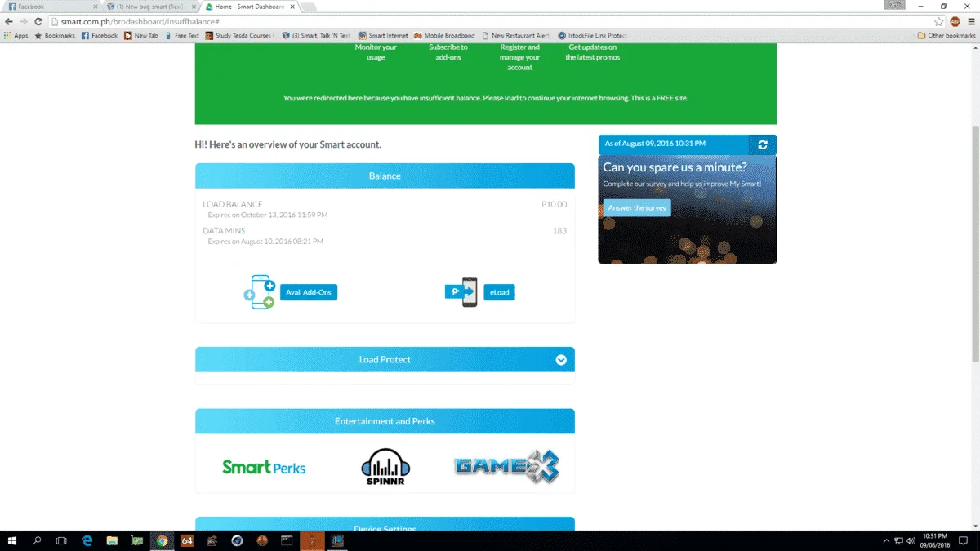Open the Smart Perks logo

click(x=264, y=468)
